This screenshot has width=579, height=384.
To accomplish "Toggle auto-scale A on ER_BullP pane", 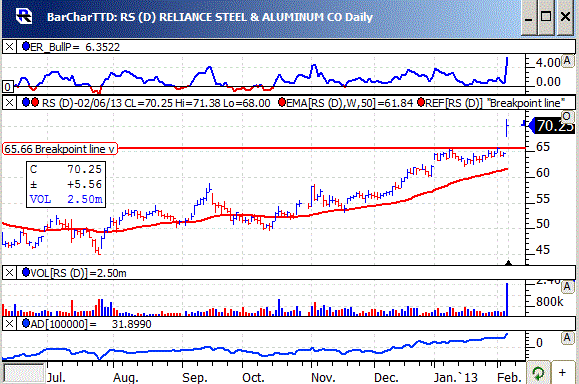I will (567, 61).
